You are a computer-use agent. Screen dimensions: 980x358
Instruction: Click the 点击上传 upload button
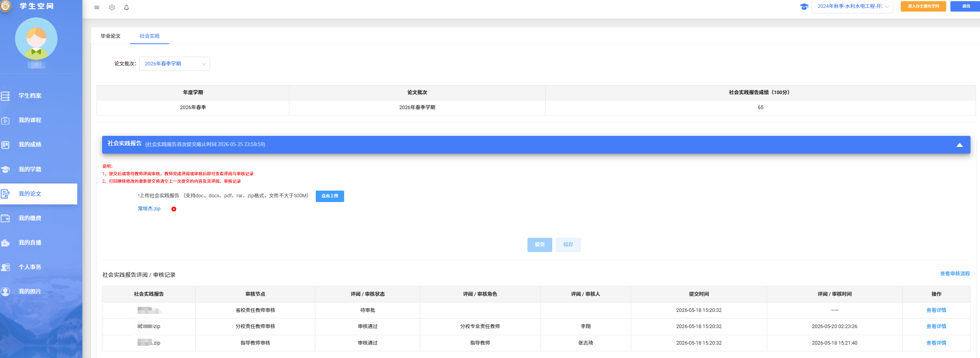point(330,196)
